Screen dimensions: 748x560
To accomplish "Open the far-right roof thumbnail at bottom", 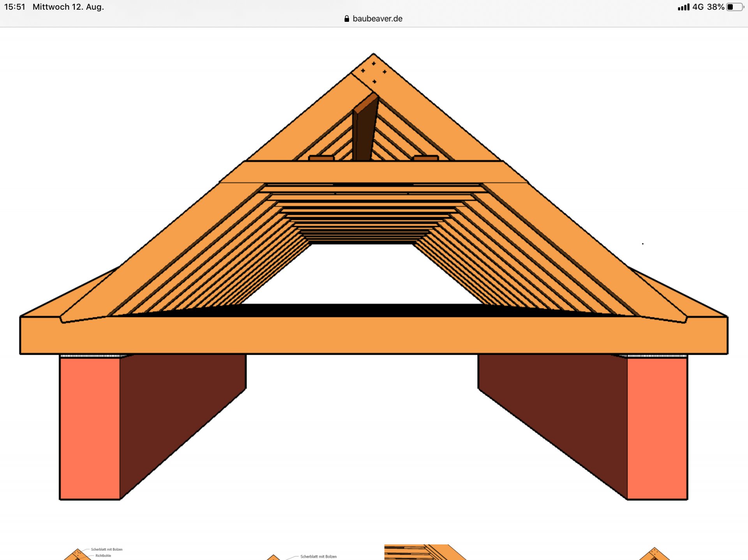I will [654, 555].
